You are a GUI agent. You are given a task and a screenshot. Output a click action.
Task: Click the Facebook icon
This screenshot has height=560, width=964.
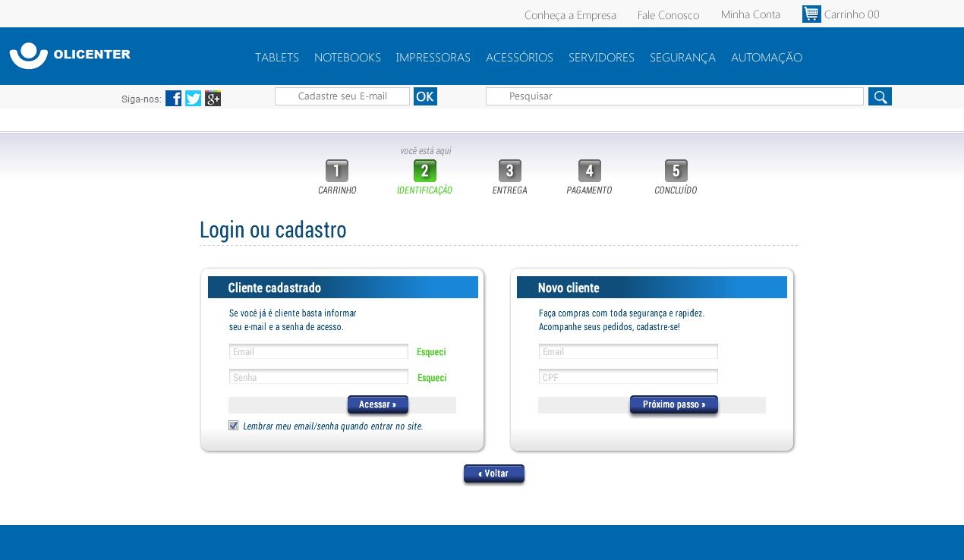[x=173, y=98]
